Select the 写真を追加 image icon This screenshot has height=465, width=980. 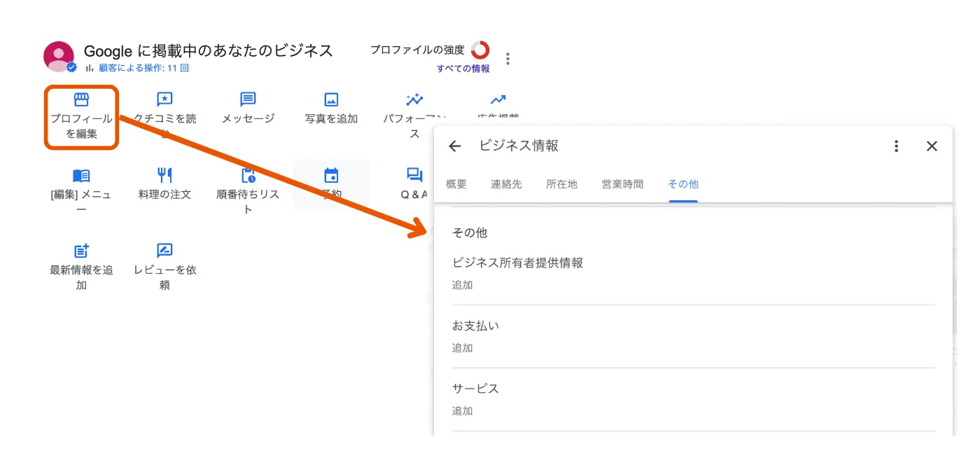331,99
